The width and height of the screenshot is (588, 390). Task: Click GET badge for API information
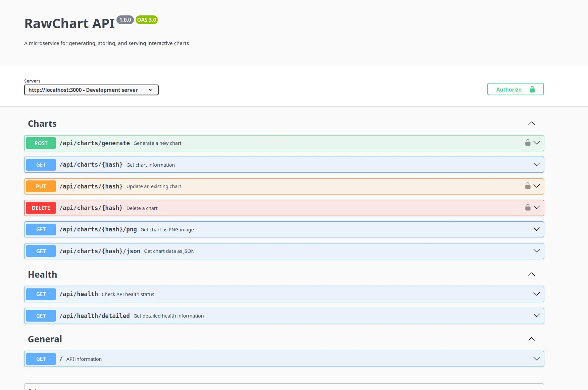coord(41,359)
